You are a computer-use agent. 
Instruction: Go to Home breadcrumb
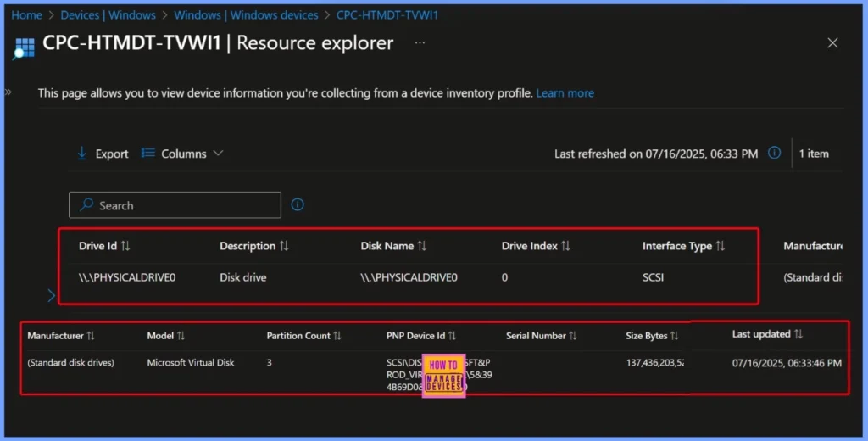pyautogui.click(x=26, y=15)
